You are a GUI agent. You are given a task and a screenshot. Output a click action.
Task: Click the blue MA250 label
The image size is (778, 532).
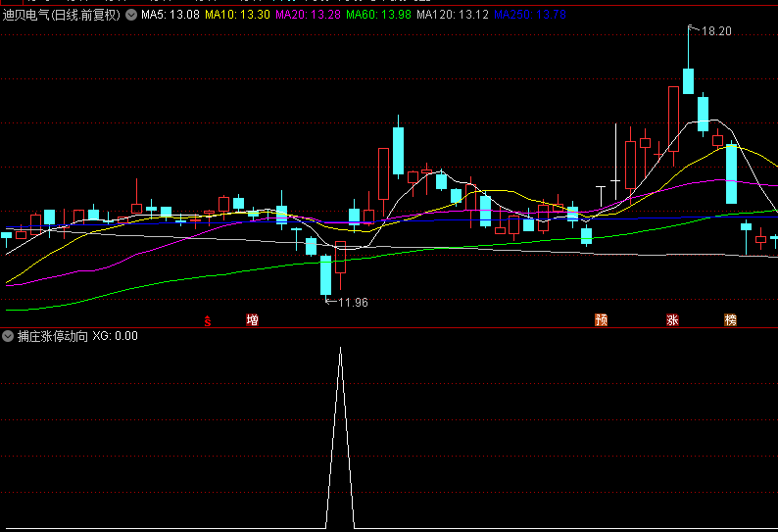tap(528, 16)
